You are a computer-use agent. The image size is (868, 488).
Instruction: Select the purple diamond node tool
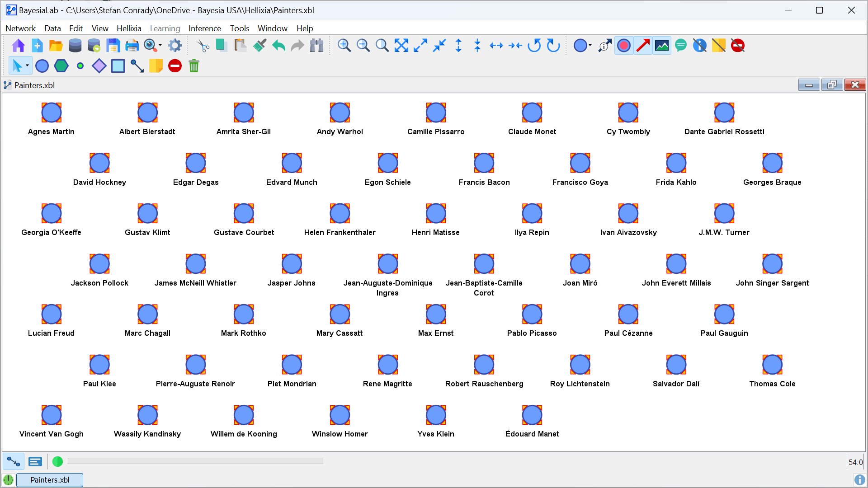tap(99, 66)
